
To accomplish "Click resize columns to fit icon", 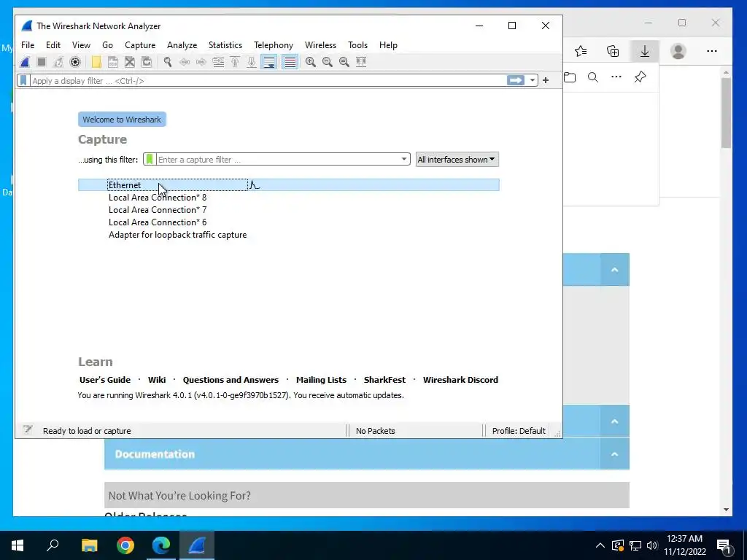I will [x=361, y=62].
